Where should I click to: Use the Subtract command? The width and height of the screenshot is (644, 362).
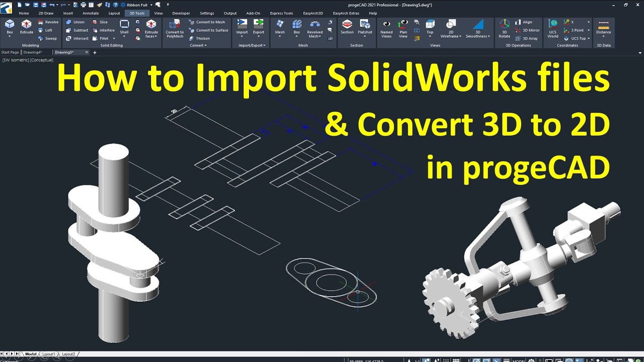tap(77, 30)
